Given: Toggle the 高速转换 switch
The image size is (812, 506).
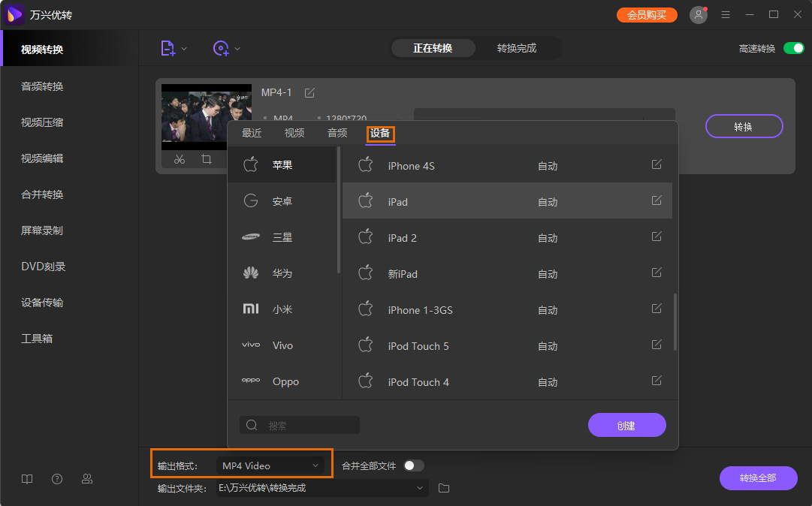Looking at the screenshot, I should 793,48.
